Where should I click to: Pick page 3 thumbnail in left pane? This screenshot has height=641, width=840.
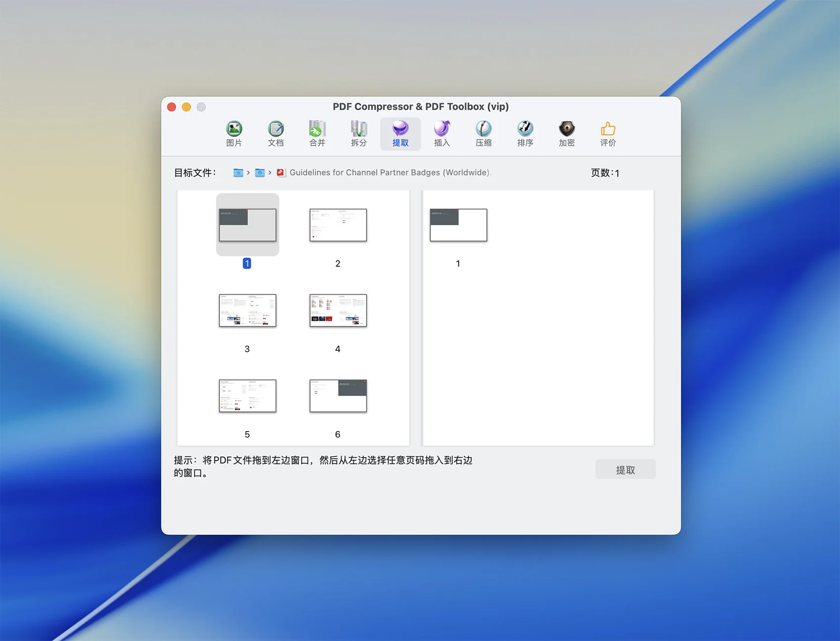248,310
